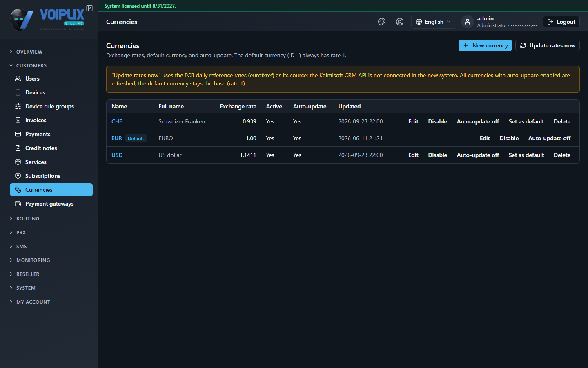
Task: Disable the USD currency
Action: pyautogui.click(x=437, y=155)
